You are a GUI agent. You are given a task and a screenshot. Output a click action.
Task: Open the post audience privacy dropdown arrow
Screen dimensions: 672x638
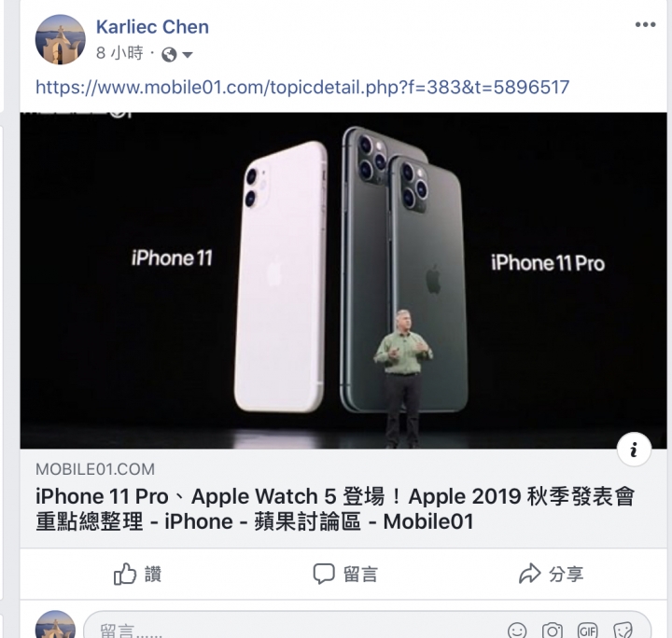click(188, 54)
